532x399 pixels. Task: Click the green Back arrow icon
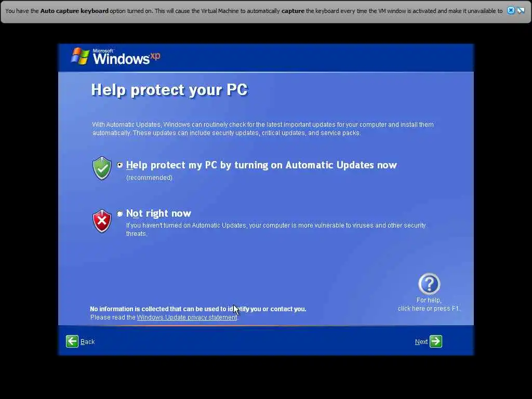[x=72, y=341]
